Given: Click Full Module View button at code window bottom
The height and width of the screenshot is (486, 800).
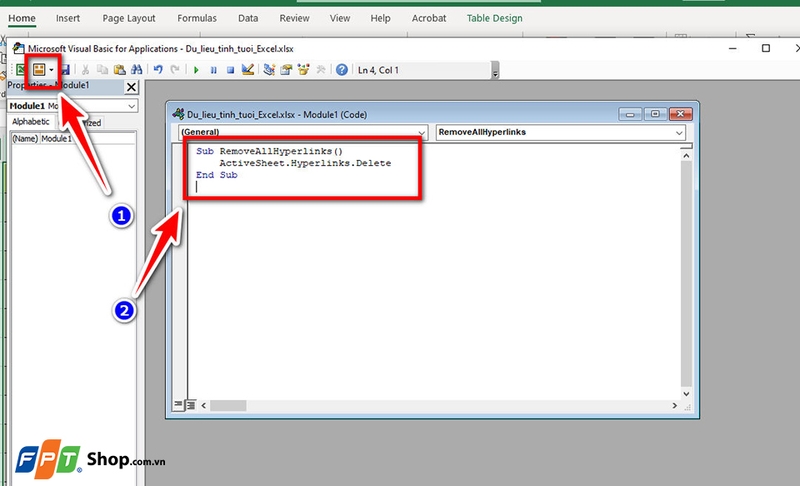Looking at the screenshot, I should tap(190, 405).
